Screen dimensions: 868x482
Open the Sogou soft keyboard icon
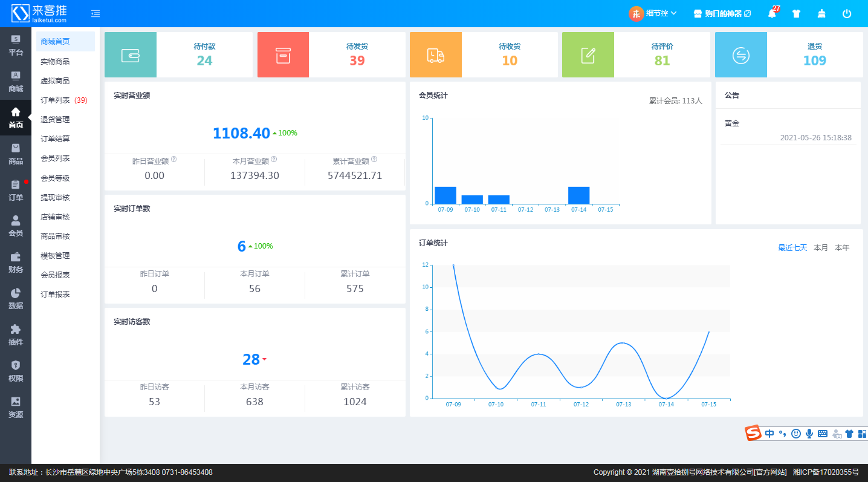[823, 434]
